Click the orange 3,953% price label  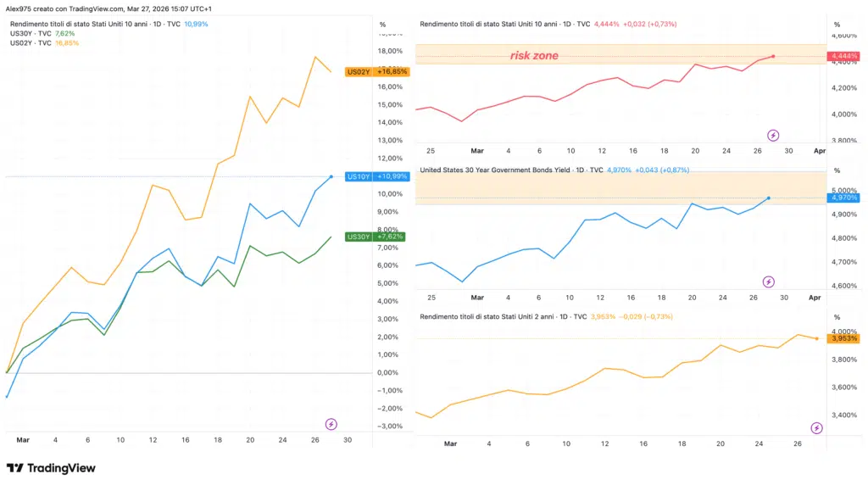[x=844, y=338]
